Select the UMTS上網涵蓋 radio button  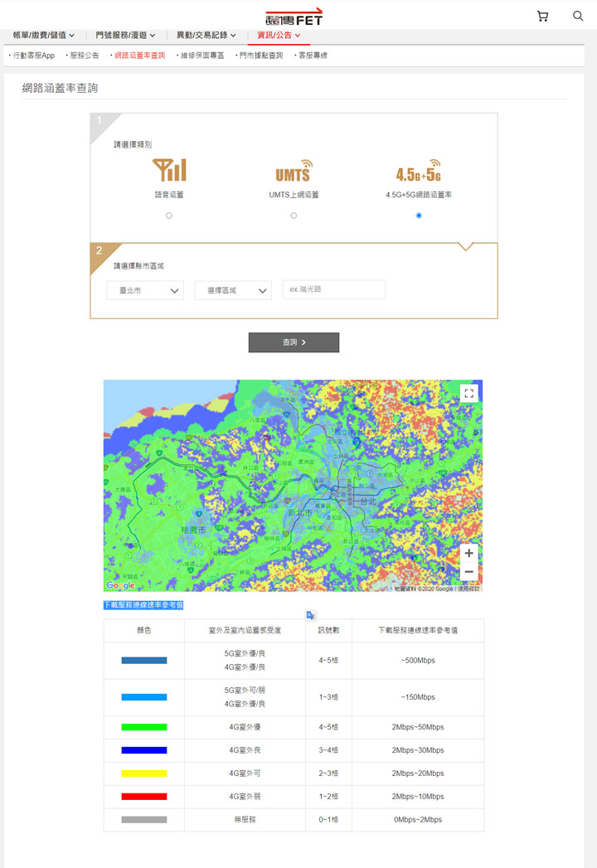tap(294, 216)
